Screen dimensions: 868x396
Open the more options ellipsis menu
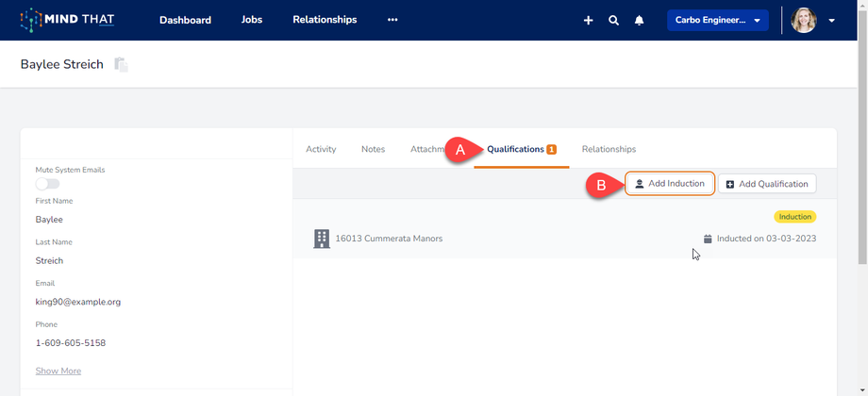click(392, 20)
